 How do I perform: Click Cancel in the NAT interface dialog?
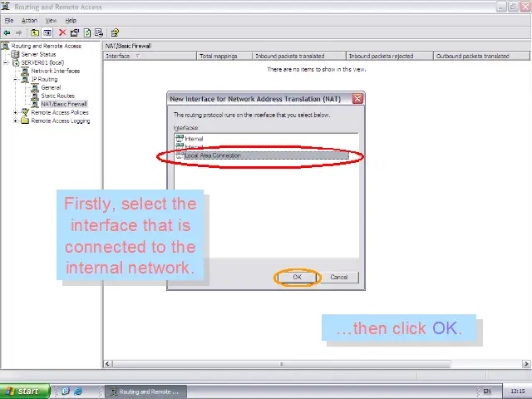pos(339,277)
